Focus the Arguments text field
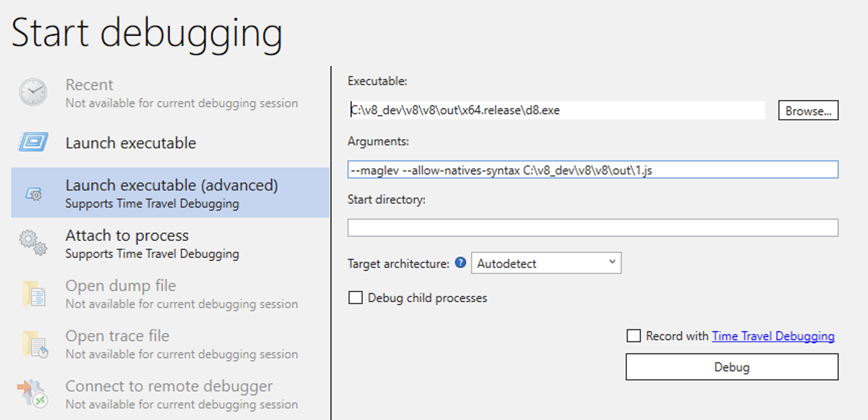 point(592,170)
